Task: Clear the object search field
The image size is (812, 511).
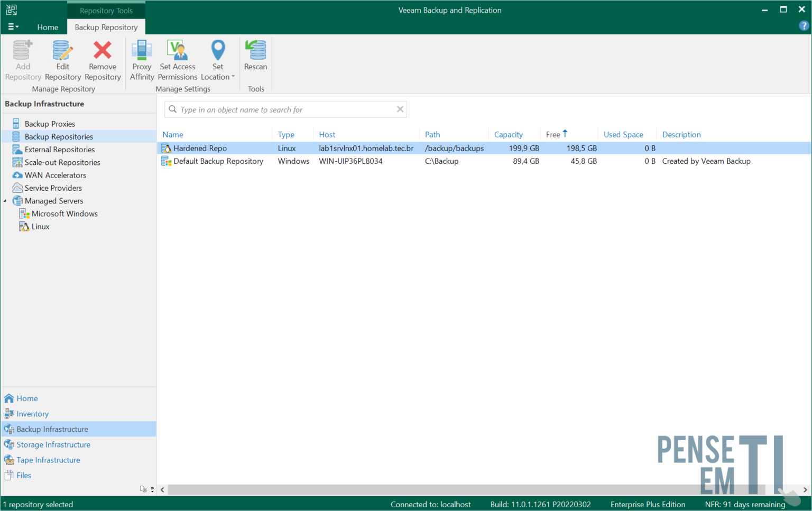Action: tap(400, 109)
